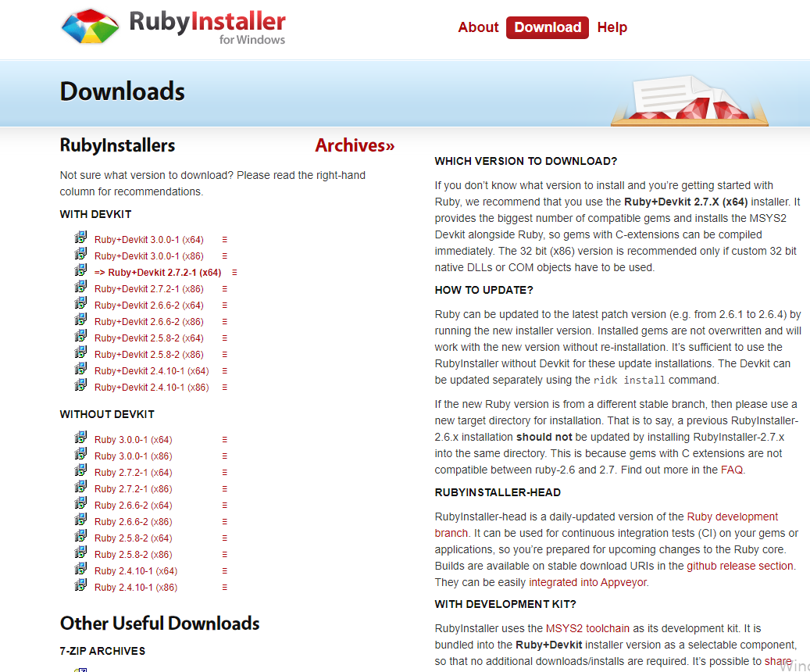Open the MSYS2 toolchain link

587,628
